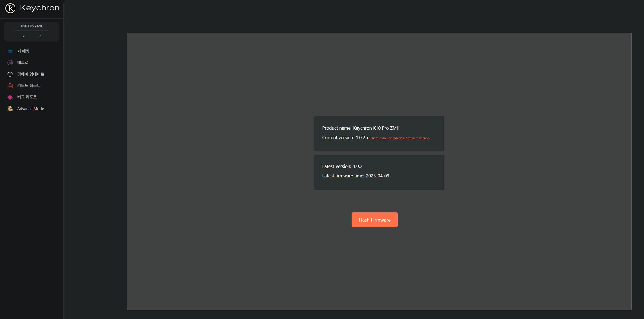
Task: Click the Keychron logo icon
Action: [10, 8]
